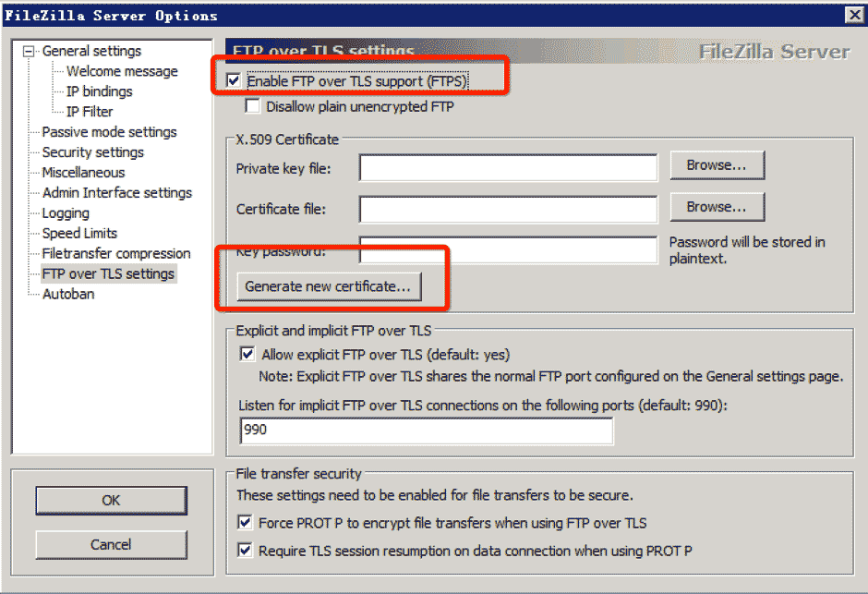
Task: Go to Security settings
Action: coord(92,152)
